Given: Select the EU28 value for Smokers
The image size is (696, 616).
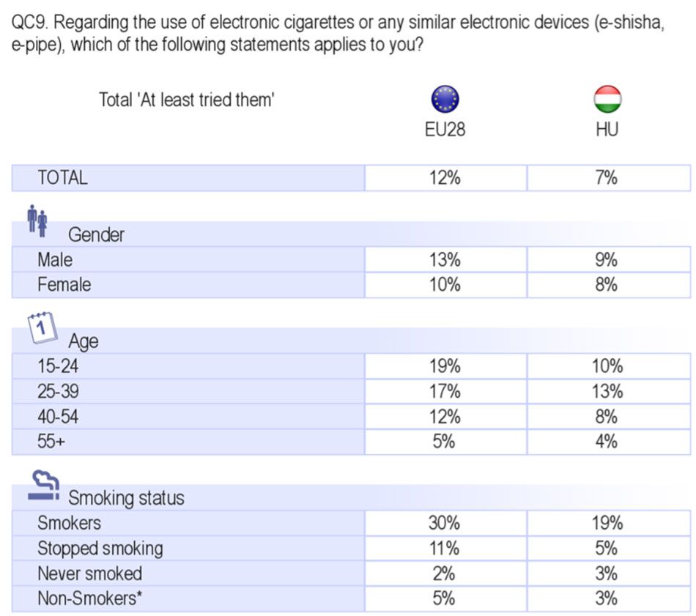Looking at the screenshot, I should click(x=445, y=523).
